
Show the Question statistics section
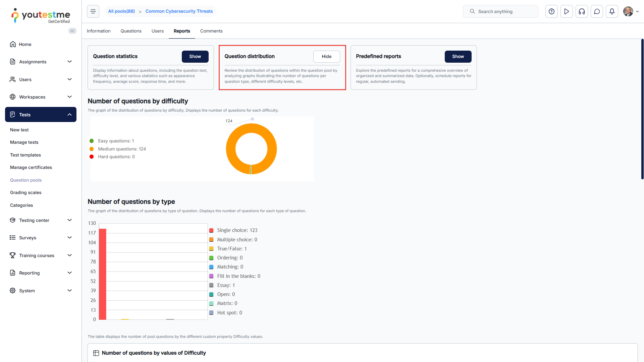195,56
